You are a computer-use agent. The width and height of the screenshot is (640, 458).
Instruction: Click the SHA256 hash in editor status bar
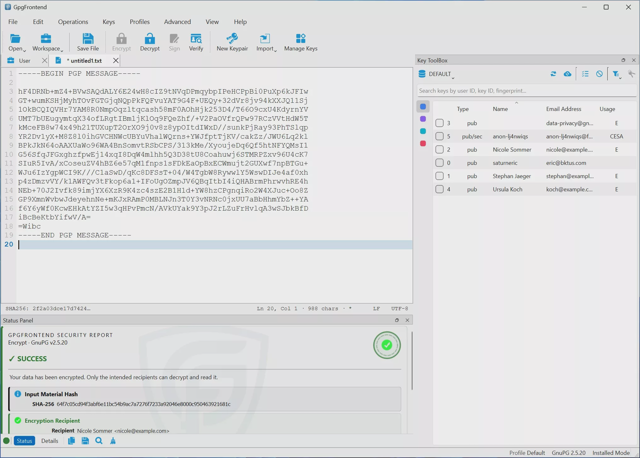pos(48,309)
